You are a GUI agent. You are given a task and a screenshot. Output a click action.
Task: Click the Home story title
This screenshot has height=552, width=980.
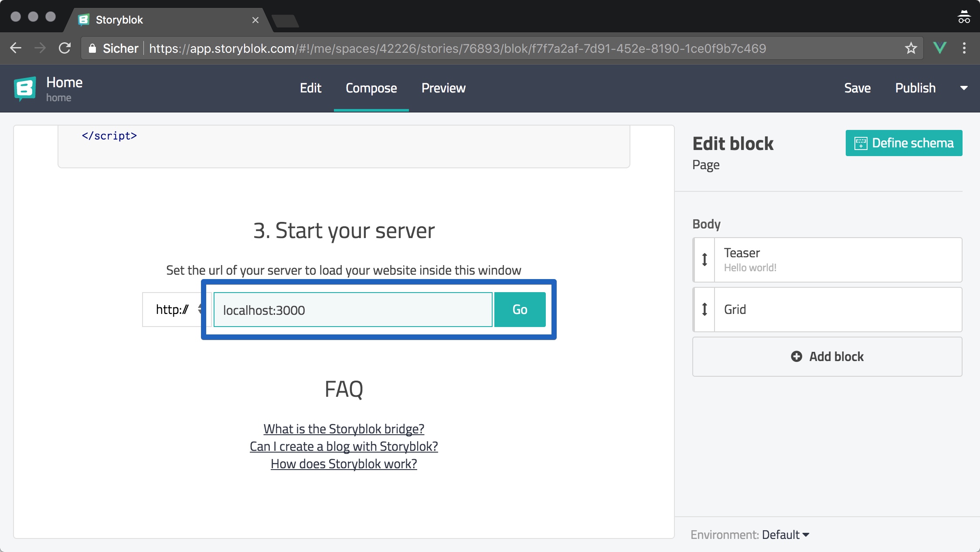65,82
